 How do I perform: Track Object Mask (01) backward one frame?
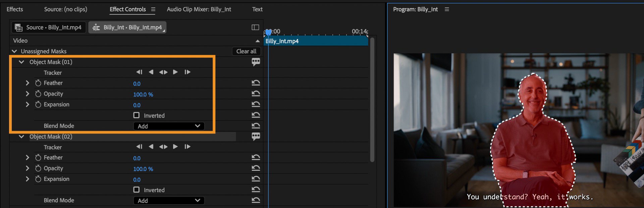point(151,72)
